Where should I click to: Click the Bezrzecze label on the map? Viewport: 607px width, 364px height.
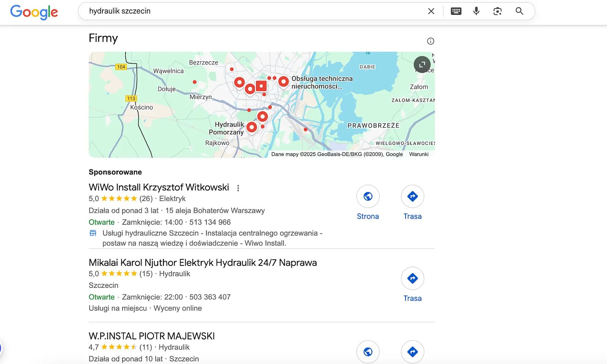click(204, 63)
